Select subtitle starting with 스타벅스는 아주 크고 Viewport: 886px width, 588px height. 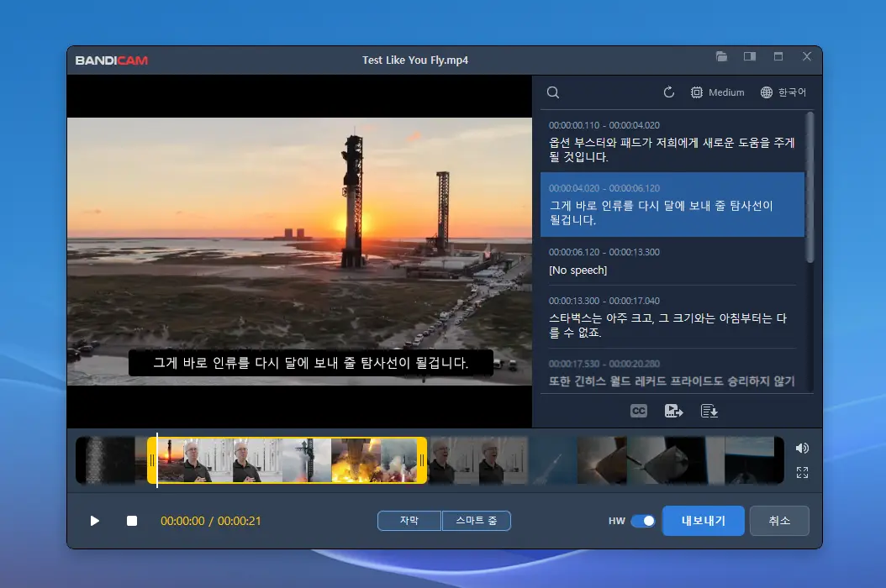[672, 317]
